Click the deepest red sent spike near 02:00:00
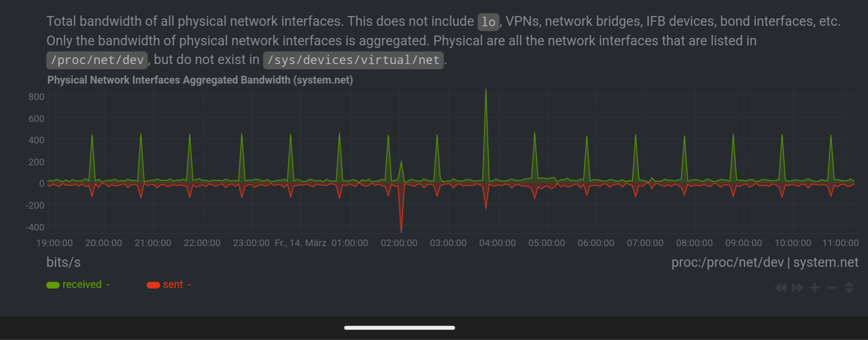Image resolution: width=868 pixels, height=340 pixels. click(401, 229)
